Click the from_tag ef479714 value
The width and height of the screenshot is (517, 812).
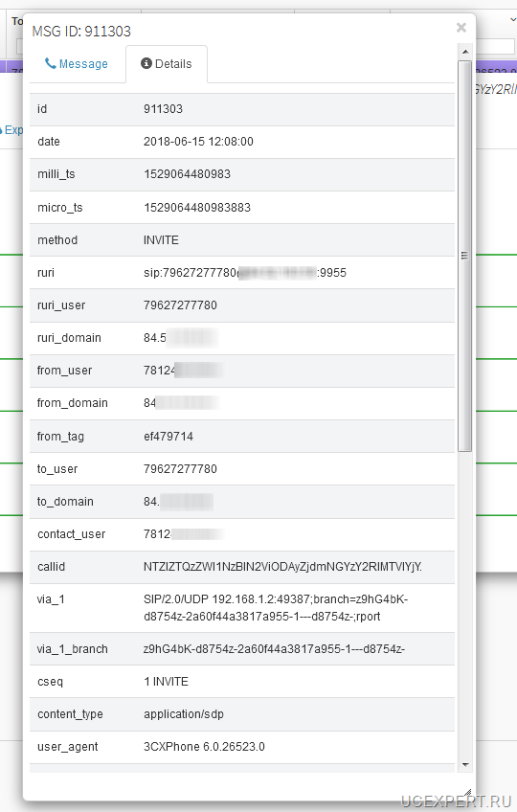169,437
